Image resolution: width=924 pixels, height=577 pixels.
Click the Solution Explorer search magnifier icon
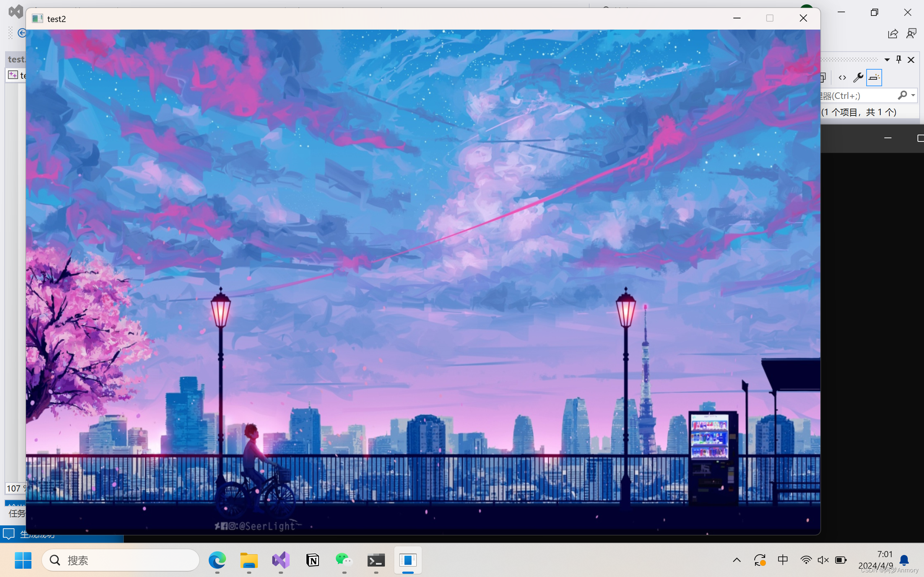(x=902, y=95)
